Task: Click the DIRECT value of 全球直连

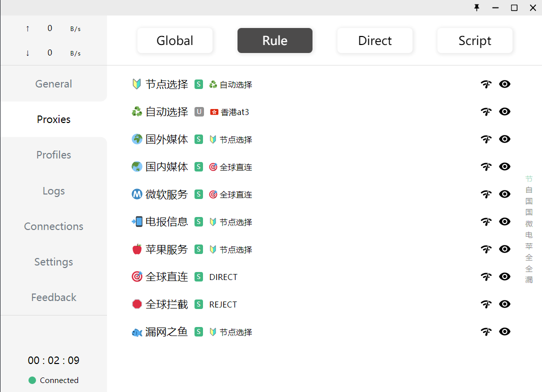Action: click(x=223, y=277)
